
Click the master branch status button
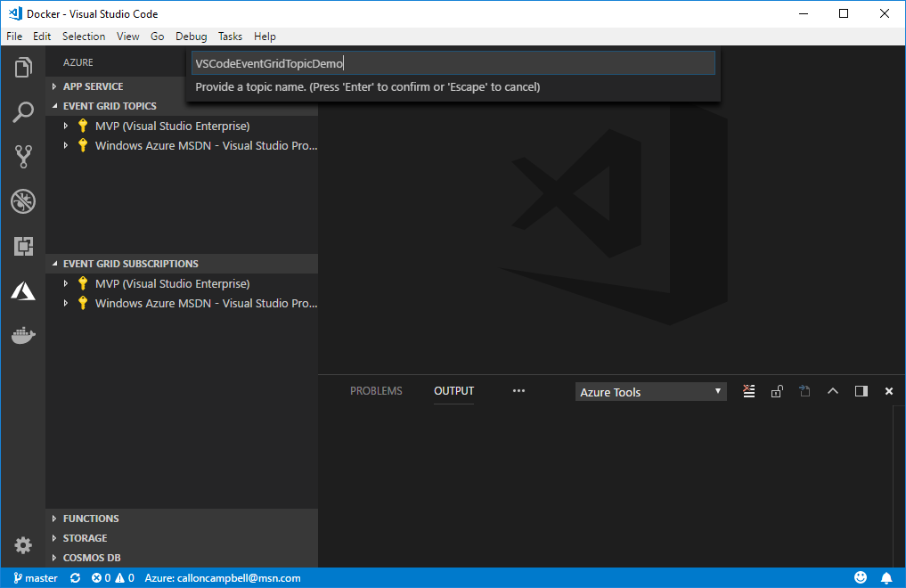pos(36,578)
